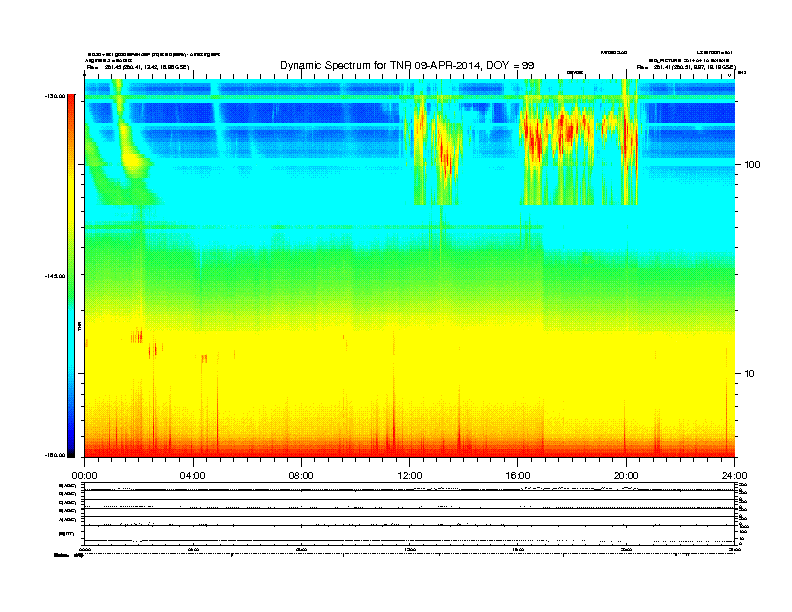Select the 00:00 time axis label
Screen dimensions: 792x612
point(84,476)
